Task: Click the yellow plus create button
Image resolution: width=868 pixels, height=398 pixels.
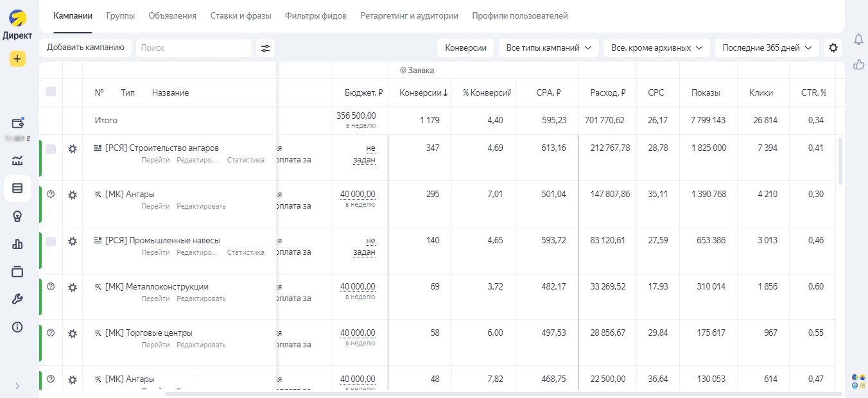Action: (x=17, y=59)
